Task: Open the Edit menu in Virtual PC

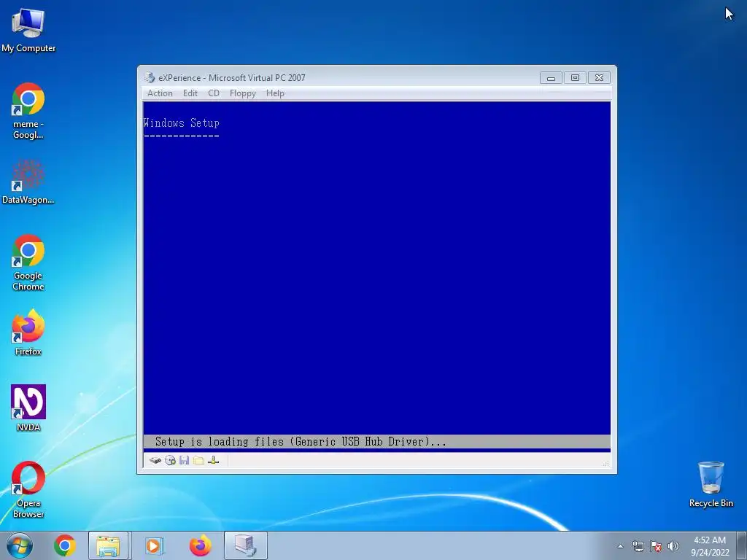Action: tap(190, 93)
